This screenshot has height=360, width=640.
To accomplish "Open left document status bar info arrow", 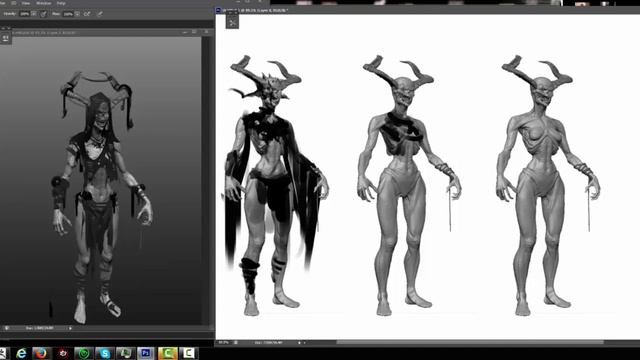I will click(70, 328).
